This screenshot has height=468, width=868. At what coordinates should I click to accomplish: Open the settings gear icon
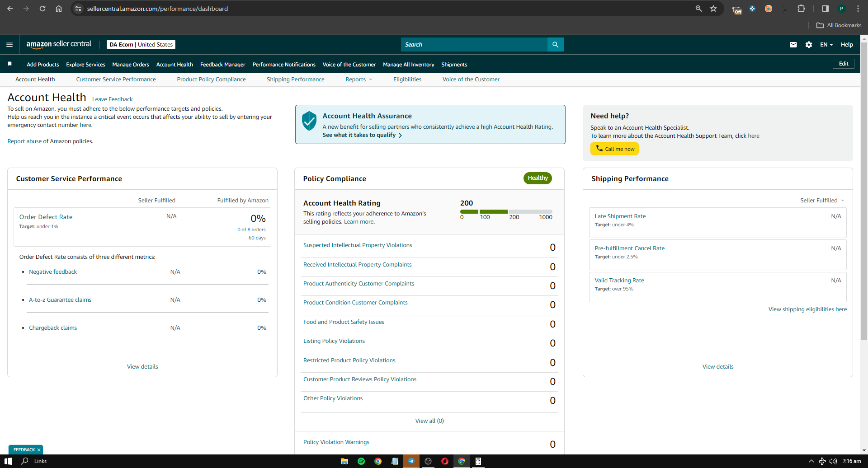click(809, 45)
